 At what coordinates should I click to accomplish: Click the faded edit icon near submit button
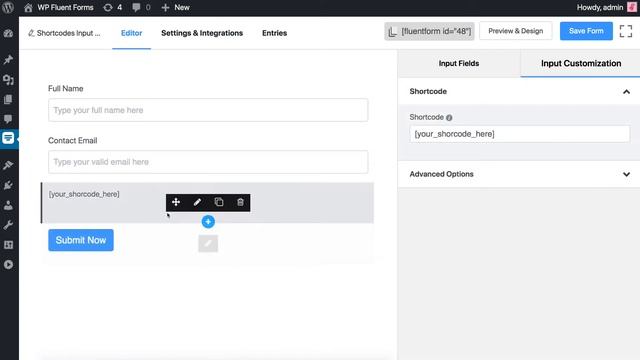coord(208,244)
